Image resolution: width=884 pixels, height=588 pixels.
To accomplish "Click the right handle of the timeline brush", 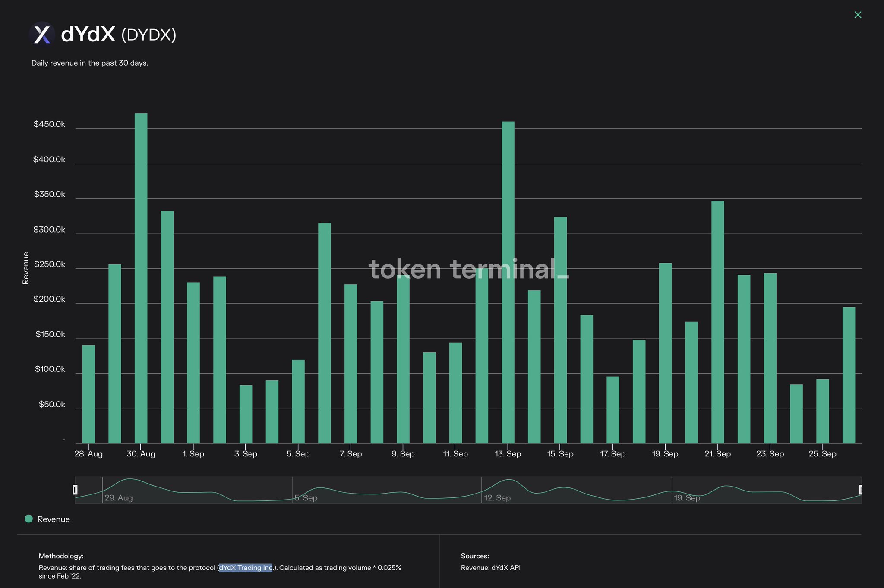I will 861,490.
